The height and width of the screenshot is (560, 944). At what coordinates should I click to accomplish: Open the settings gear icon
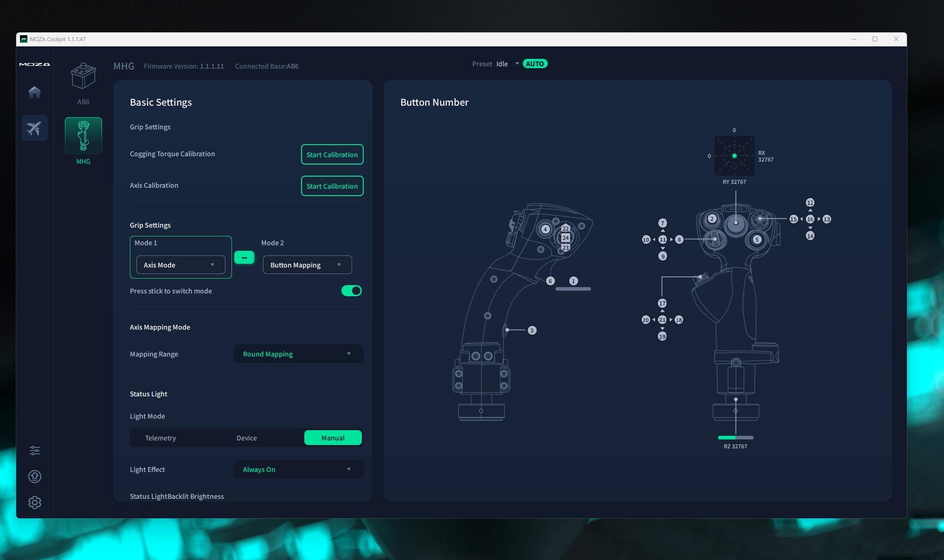pyautogui.click(x=35, y=503)
